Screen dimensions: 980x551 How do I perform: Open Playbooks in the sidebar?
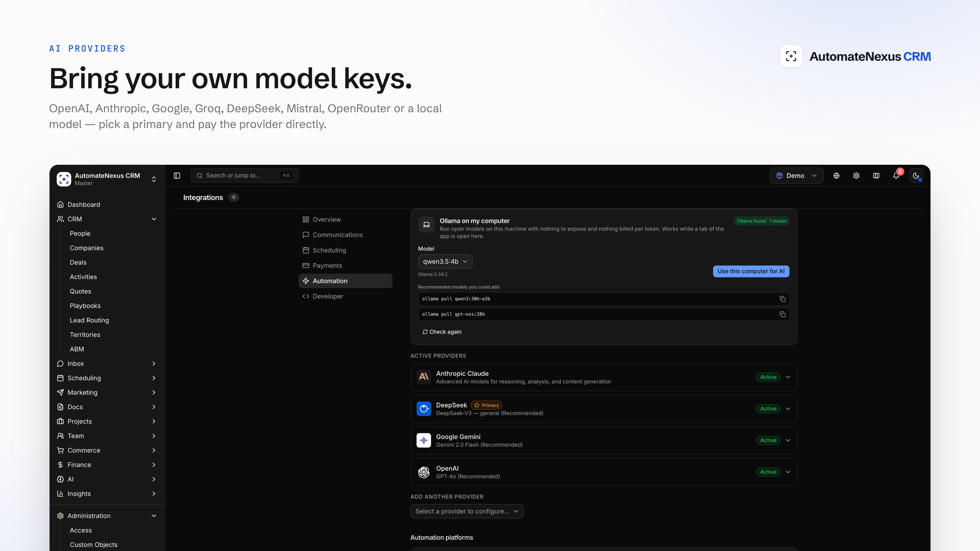[x=85, y=306]
